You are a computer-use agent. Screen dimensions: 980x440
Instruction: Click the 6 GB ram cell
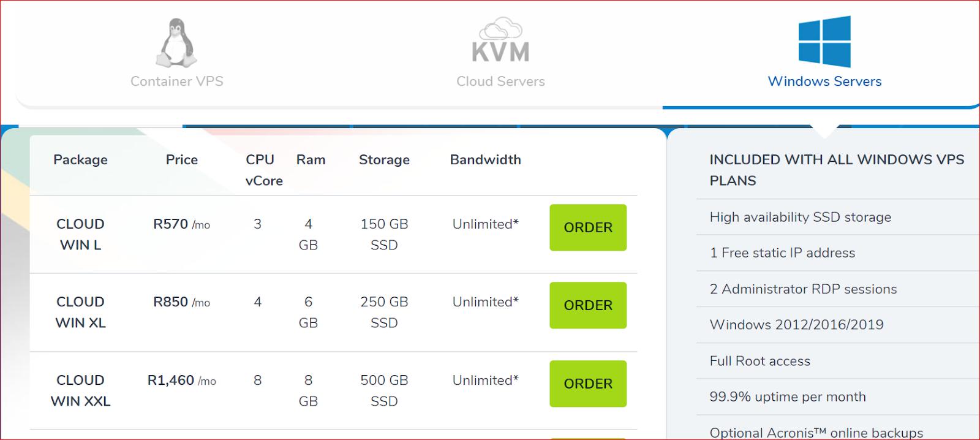308,312
